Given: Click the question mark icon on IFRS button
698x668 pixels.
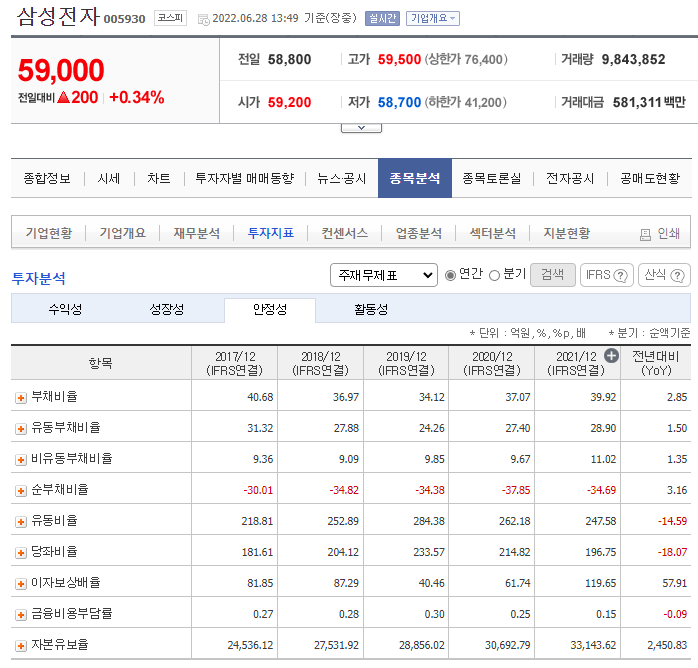Looking at the screenshot, I should pyautogui.click(x=620, y=275).
